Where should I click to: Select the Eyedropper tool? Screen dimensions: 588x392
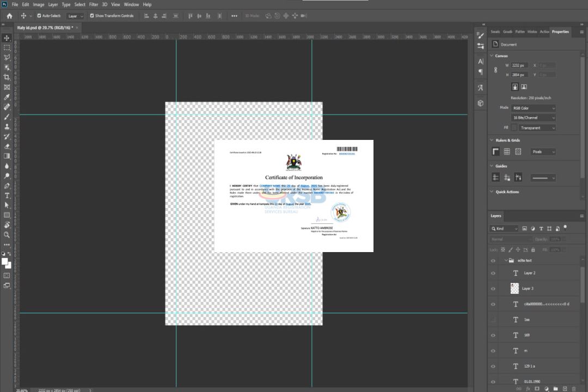[7, 97]
